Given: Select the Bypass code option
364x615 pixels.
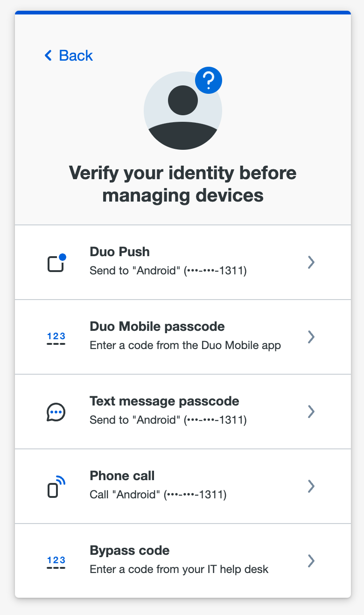Looking at the screenshot, I should tap(182, 561).
